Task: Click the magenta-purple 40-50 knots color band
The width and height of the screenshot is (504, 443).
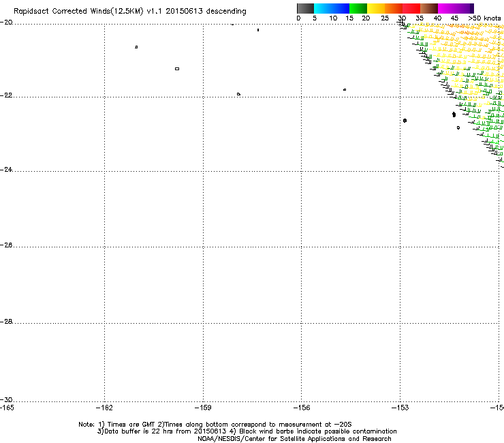Action: click(456, 8)
